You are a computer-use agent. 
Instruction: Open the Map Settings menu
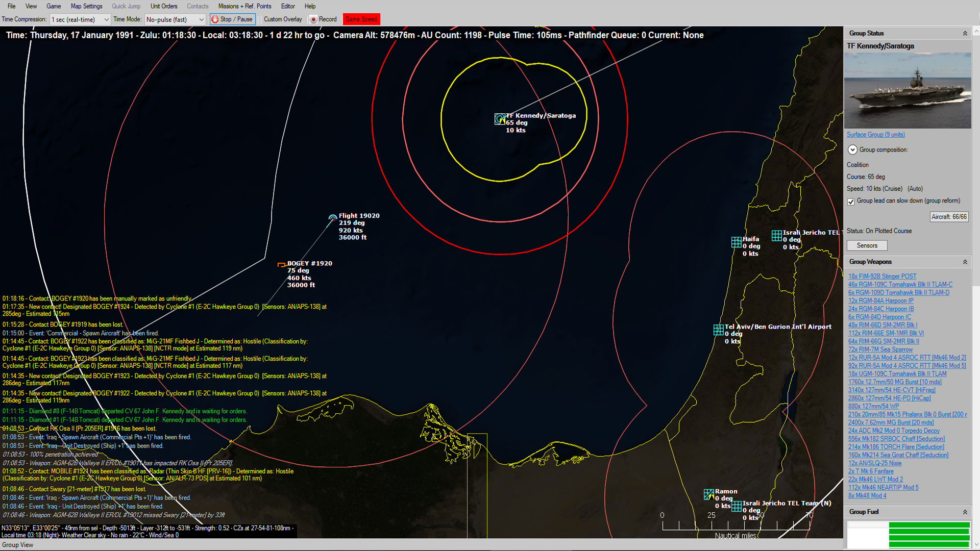[86, 6]
